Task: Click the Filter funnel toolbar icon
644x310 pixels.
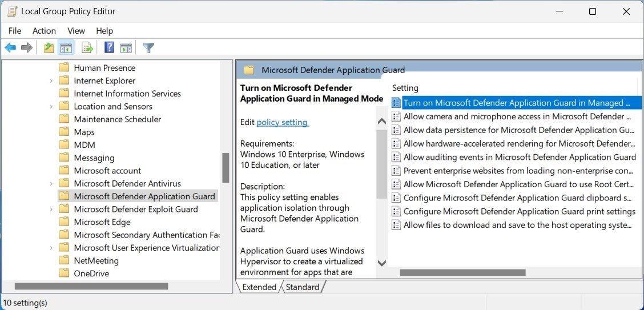Action: pyautogui.click(x=148, y=47)
